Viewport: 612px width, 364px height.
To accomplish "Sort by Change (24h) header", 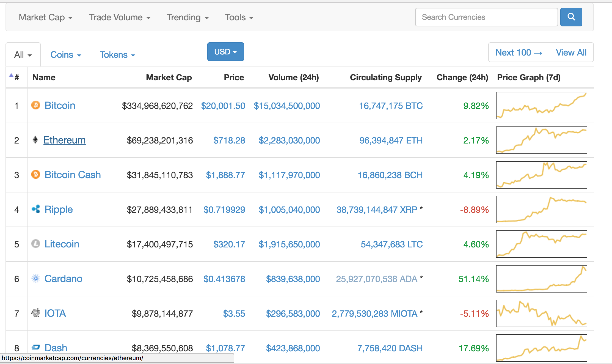I will pos(462,78).
